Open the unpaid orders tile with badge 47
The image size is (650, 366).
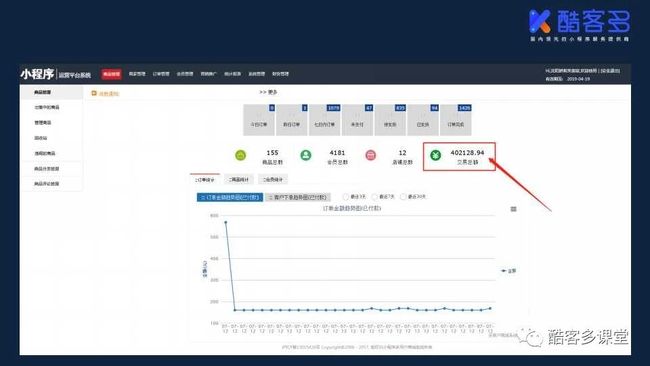pyautogui.click(x=357, y=120)
